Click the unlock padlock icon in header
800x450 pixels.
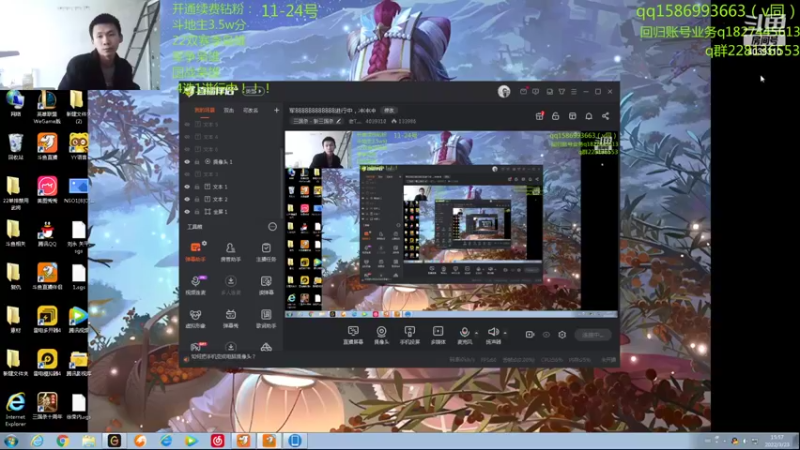click(556, 116)
